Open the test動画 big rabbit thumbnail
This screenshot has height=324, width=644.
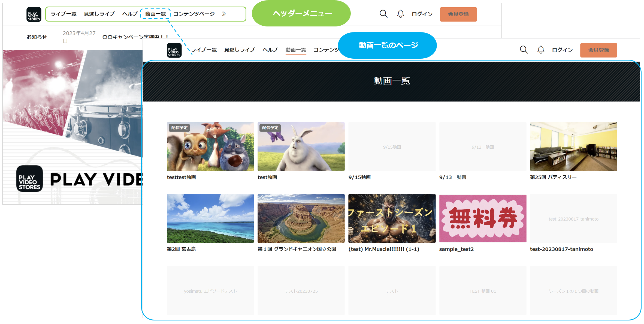coord(301,146)
